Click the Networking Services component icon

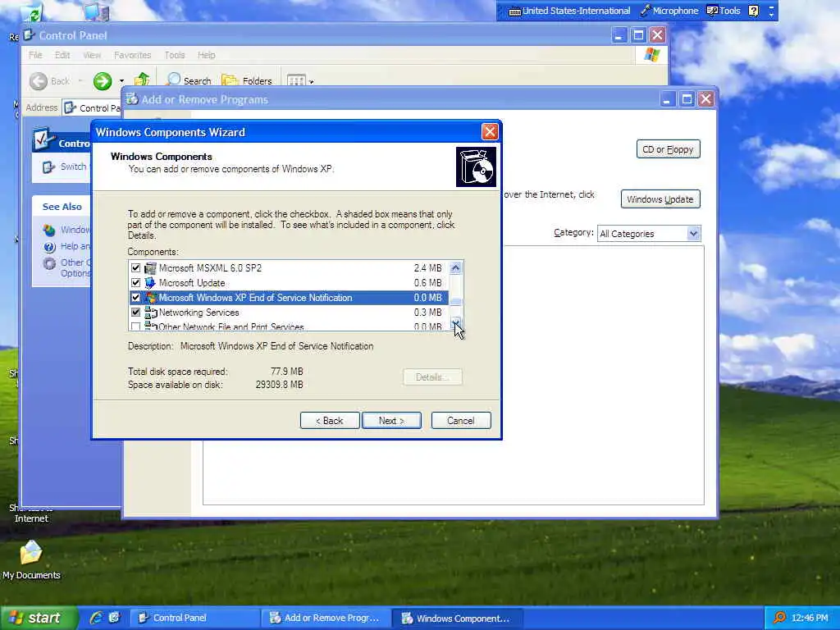(x=151, y=313)
